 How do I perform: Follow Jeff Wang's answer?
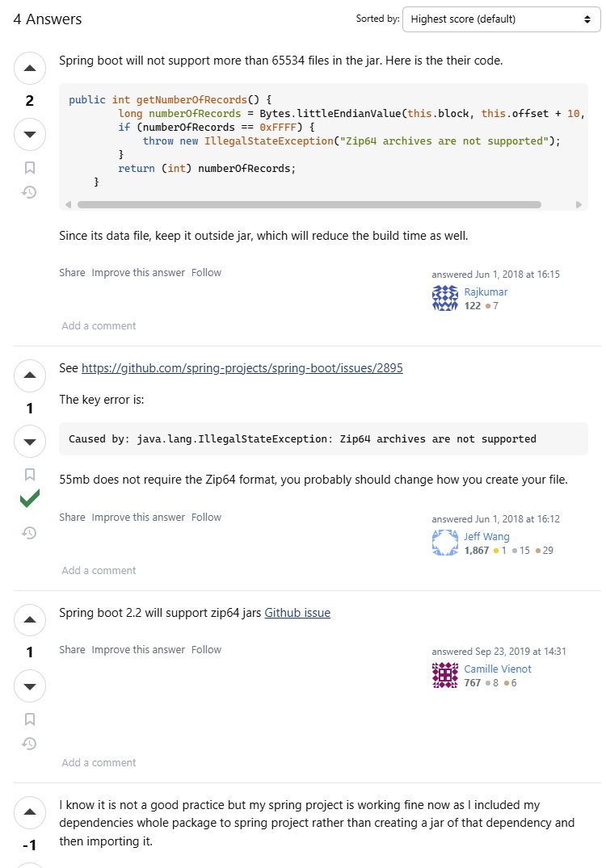(206, 517)
